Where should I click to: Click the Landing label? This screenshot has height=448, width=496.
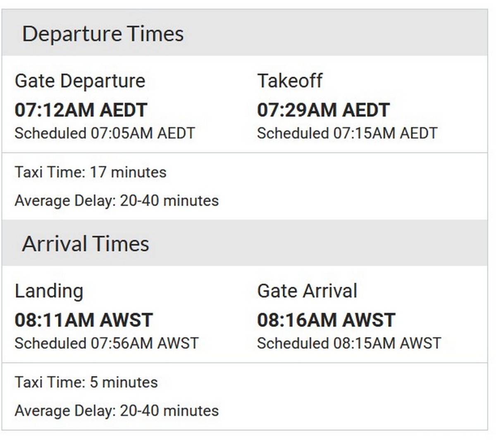click(49, 291)
